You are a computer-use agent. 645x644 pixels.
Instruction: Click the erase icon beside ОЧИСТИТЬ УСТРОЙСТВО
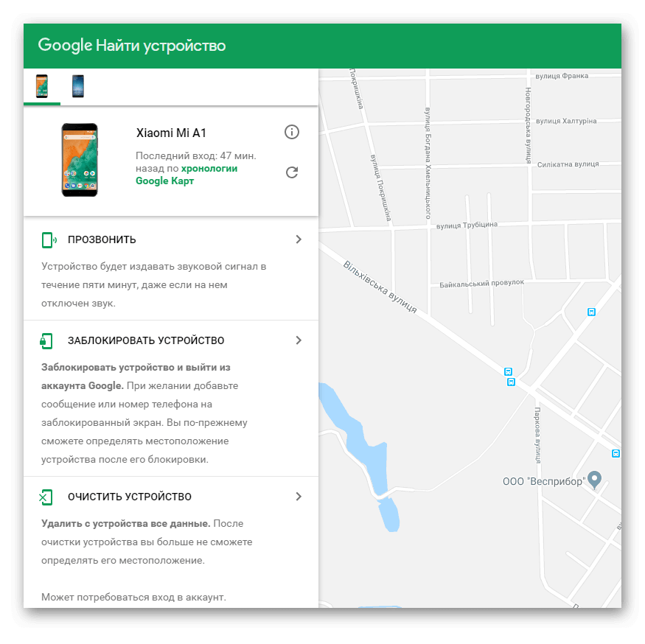(x=46, y=497)
